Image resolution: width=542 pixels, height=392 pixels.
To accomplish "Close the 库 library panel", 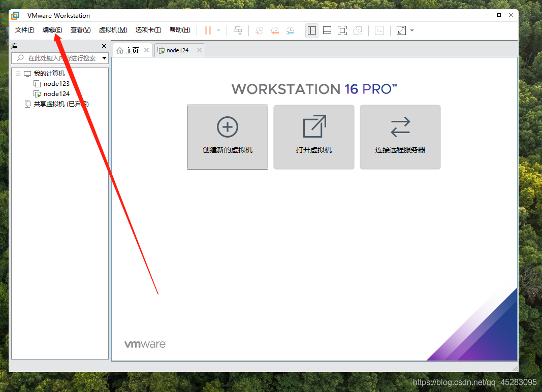I will click(x=104, y=46).
